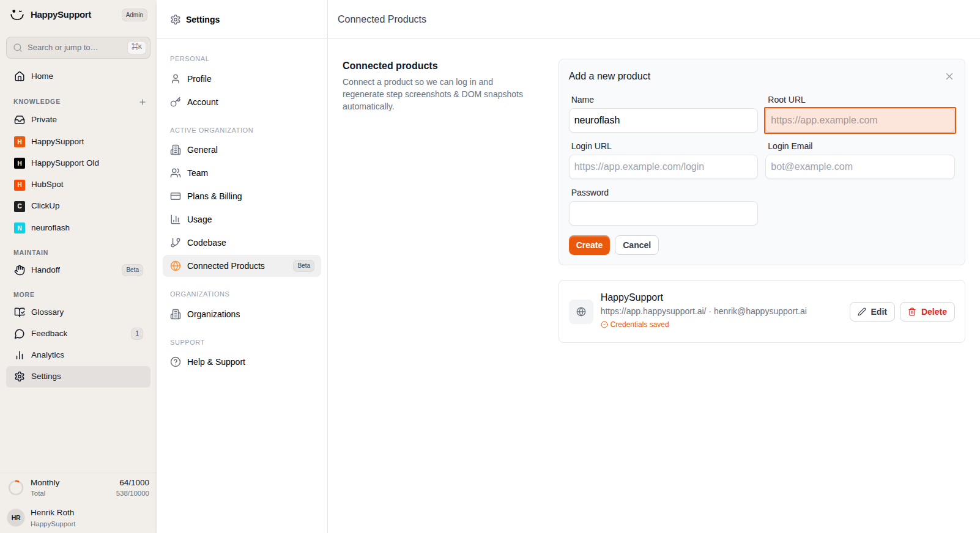Open Team settings
This screenshot has width=980, height=533.
point(242,173)
